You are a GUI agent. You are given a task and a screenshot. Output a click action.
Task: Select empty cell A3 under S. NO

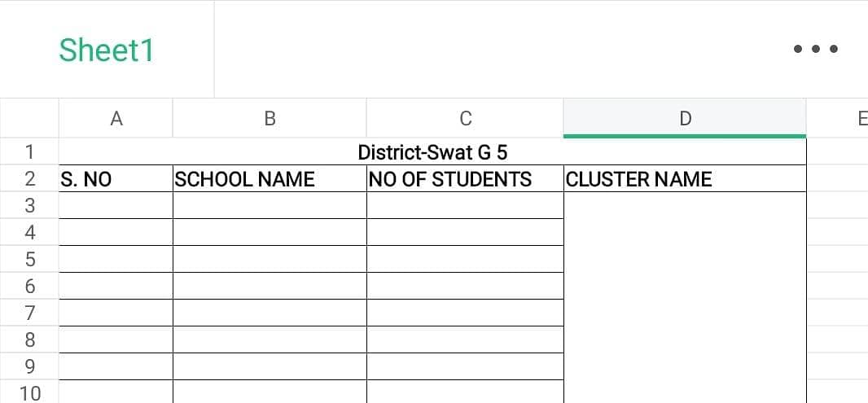pyautogui.click(x=116, y=205)
